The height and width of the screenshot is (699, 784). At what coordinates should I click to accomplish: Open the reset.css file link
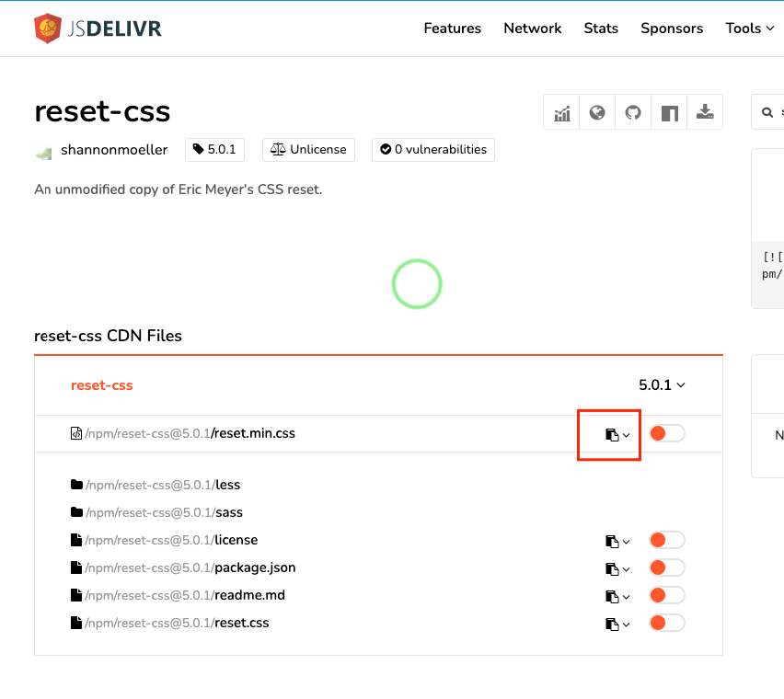pos(177,623)
